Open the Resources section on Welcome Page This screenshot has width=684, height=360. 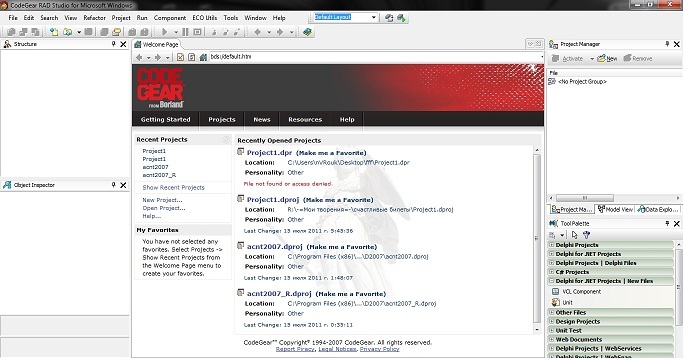305,120
